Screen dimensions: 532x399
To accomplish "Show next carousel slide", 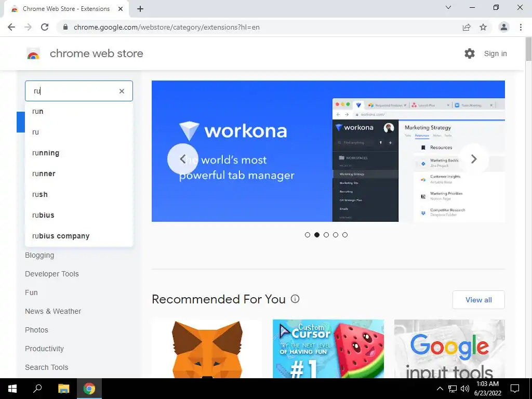I will tap(474, 159).
